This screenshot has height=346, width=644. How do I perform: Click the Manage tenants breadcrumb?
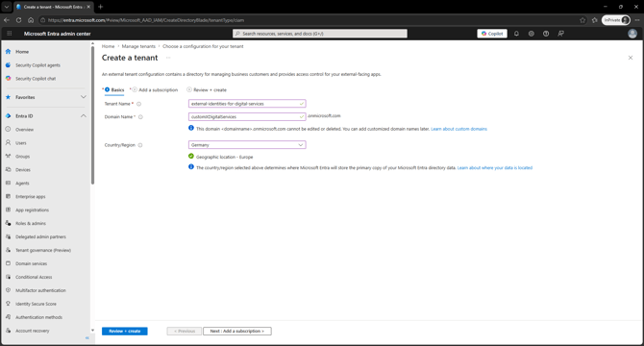pos(138,46)
